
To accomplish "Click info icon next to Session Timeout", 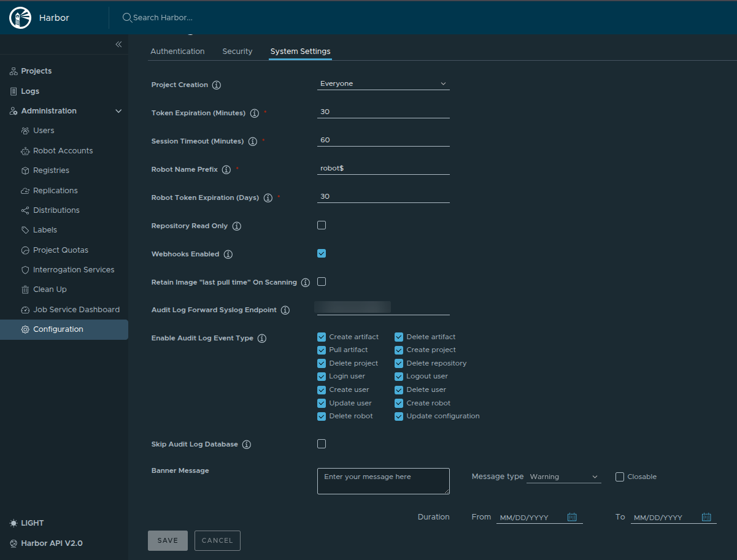I will tap(252, 142).
